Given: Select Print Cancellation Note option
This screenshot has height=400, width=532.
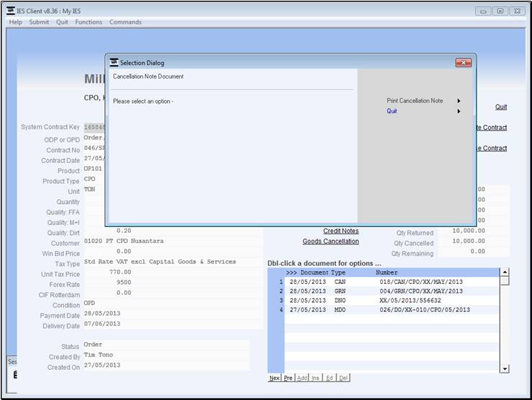Looking at the screenshot, I should [415, 101].
